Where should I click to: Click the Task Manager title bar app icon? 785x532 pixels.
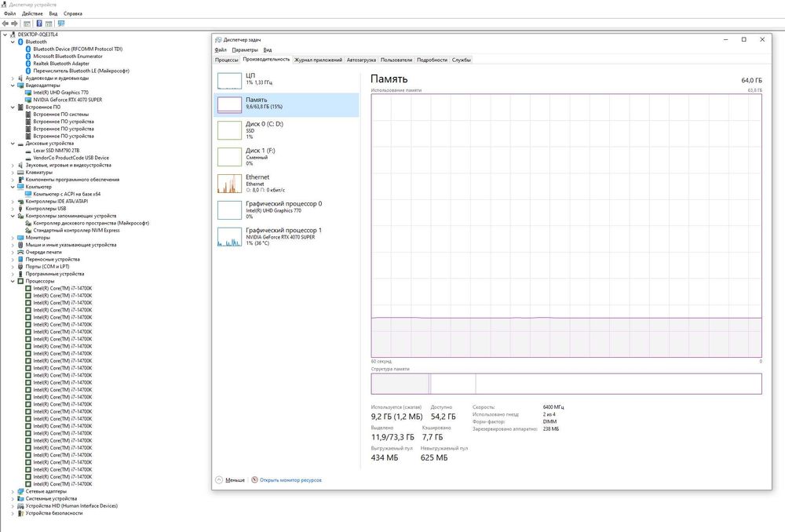(218, 39)
